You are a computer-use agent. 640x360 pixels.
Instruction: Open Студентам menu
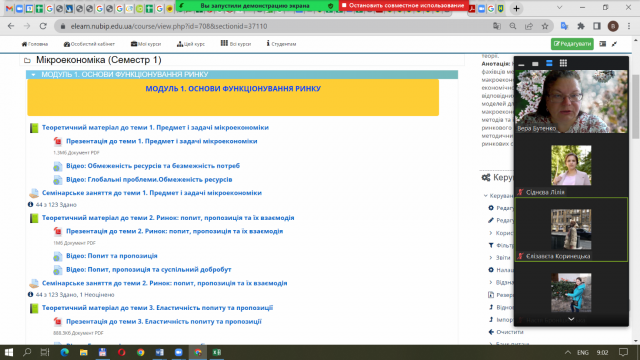pyautogui.click(x=281, y=44)
